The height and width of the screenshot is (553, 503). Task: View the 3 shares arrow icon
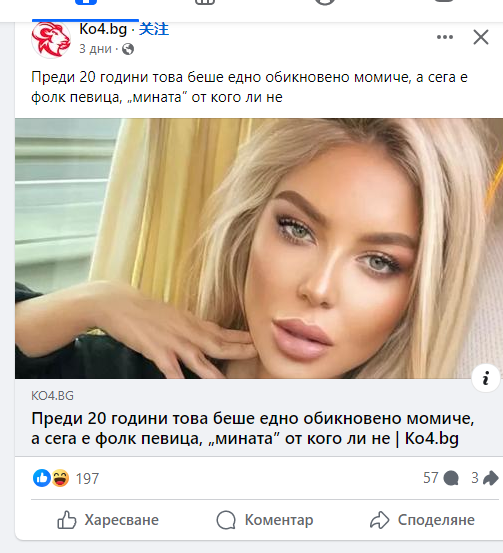pos(490,478)
